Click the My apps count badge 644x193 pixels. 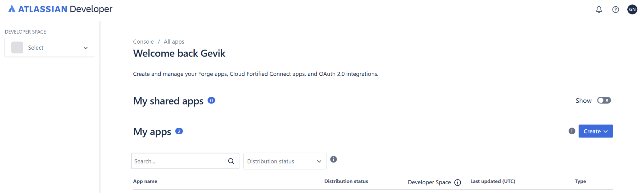pos(179,131)
